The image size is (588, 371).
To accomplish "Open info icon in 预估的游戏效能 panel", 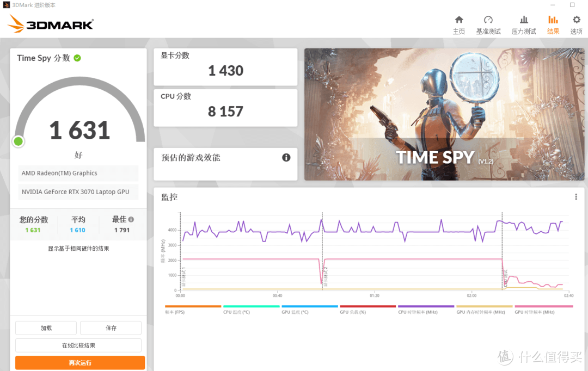I will pos(286,157).
